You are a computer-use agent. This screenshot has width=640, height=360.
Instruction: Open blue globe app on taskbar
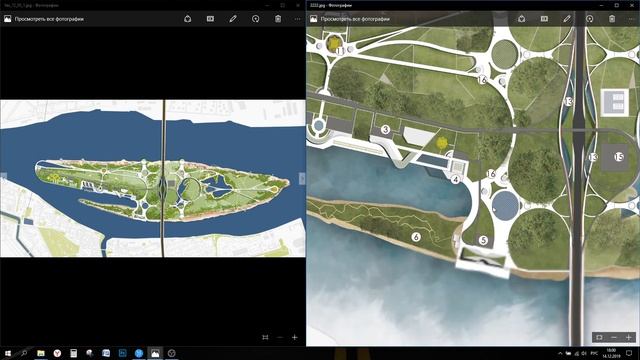(x=139, y=353)
